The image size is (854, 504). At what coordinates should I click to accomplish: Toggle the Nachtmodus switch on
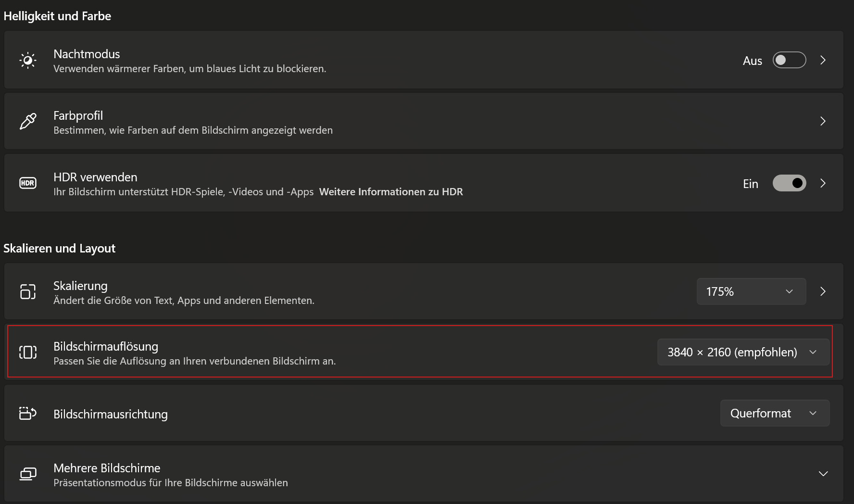point(789,60)
